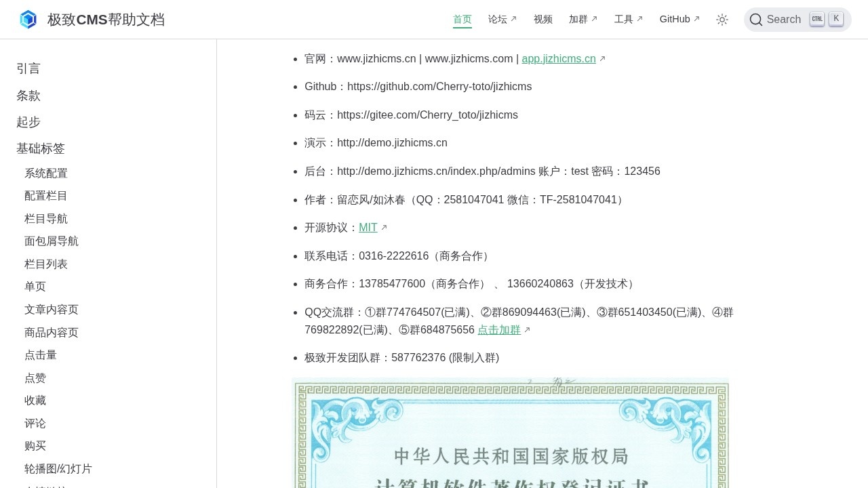Click the 极致CMS帮助文档 site title

(x=106, y=20)
